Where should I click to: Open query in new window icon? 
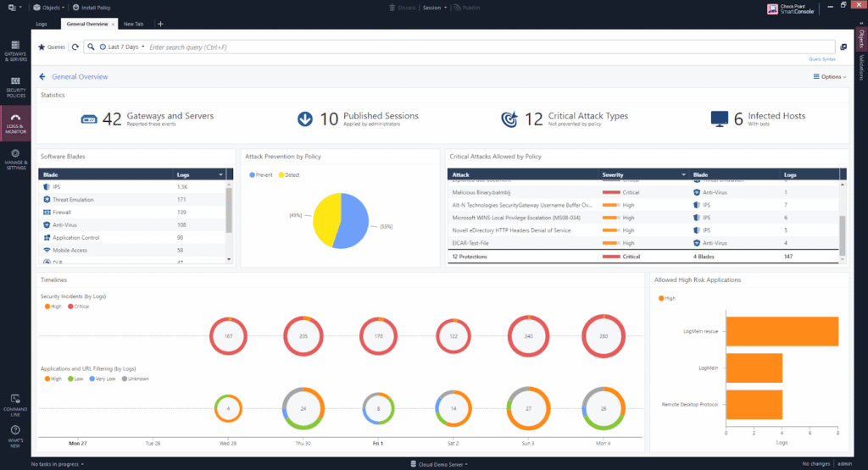click(x=843, y=47)
